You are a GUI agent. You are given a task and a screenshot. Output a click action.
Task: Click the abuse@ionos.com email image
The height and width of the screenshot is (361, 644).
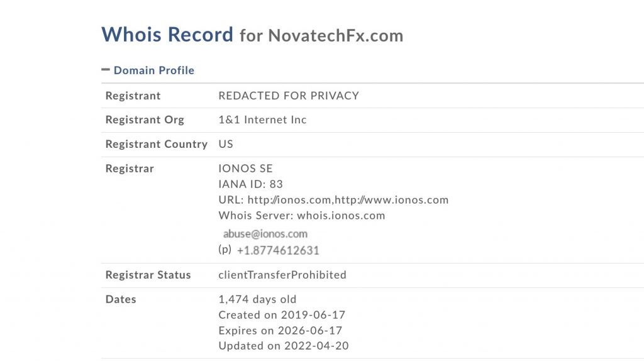(x=265, y=234)
